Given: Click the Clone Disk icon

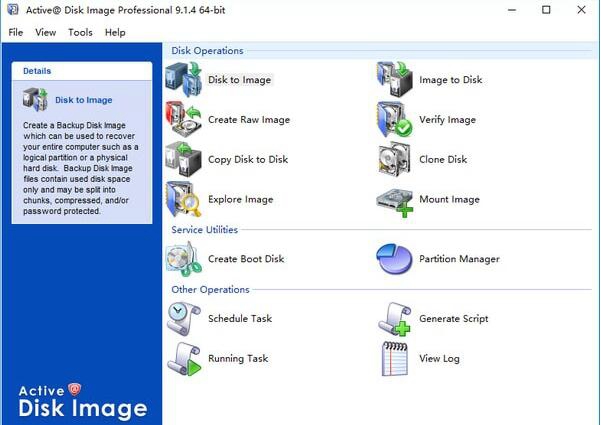Looking at the screenshot, I should 394,159.
